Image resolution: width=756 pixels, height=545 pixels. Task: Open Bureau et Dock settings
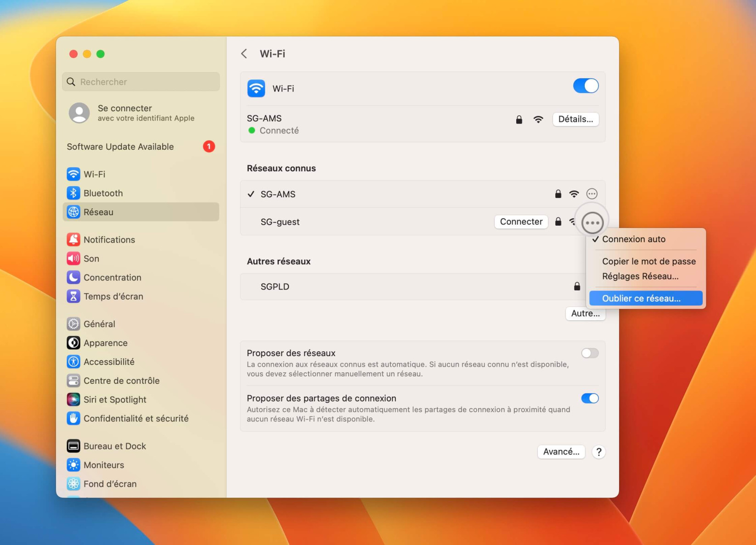(140, 445)
